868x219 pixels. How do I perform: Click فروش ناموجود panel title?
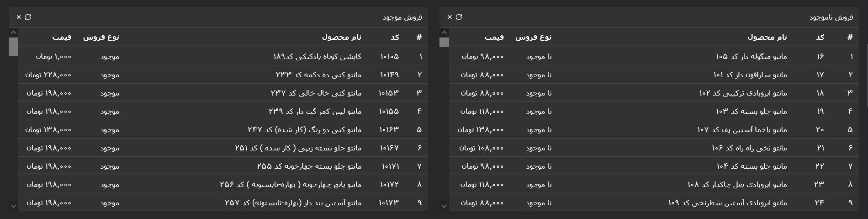pyautogui.click(x=831, y=17)
